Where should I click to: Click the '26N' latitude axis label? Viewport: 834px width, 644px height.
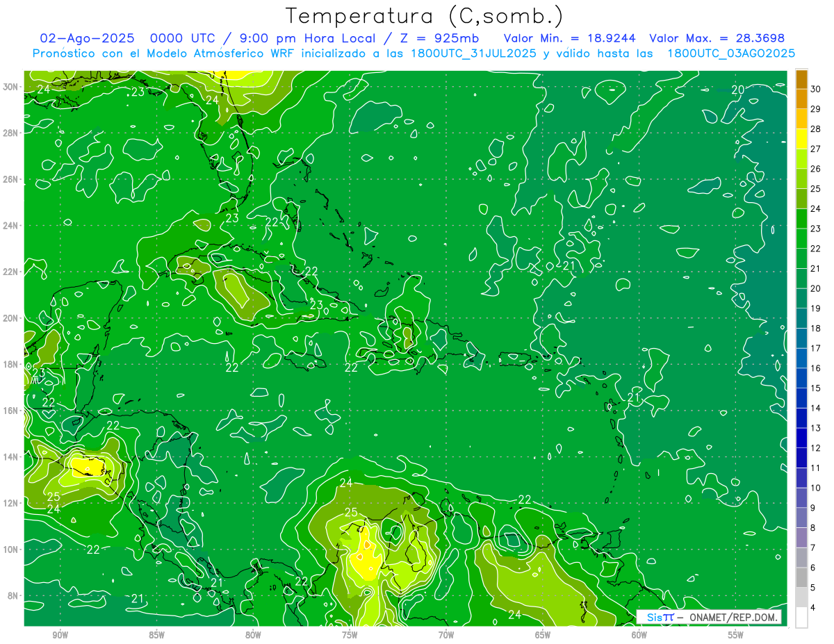12,179
